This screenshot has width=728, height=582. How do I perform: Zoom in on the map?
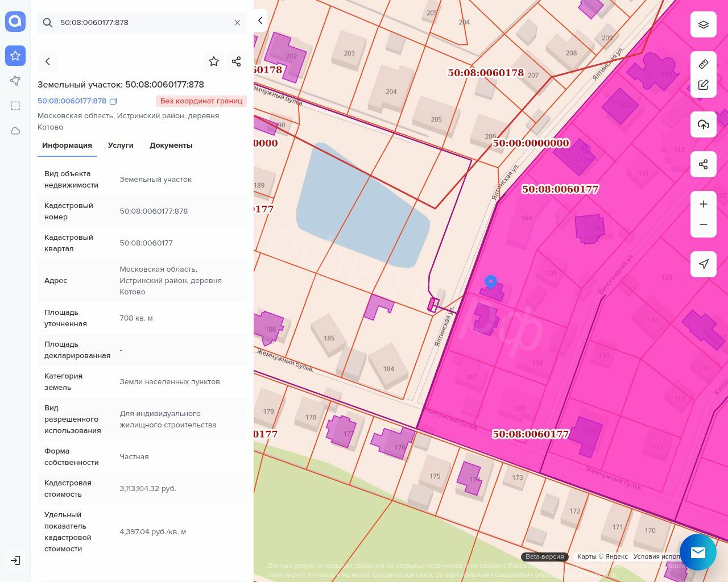(703, 204)
